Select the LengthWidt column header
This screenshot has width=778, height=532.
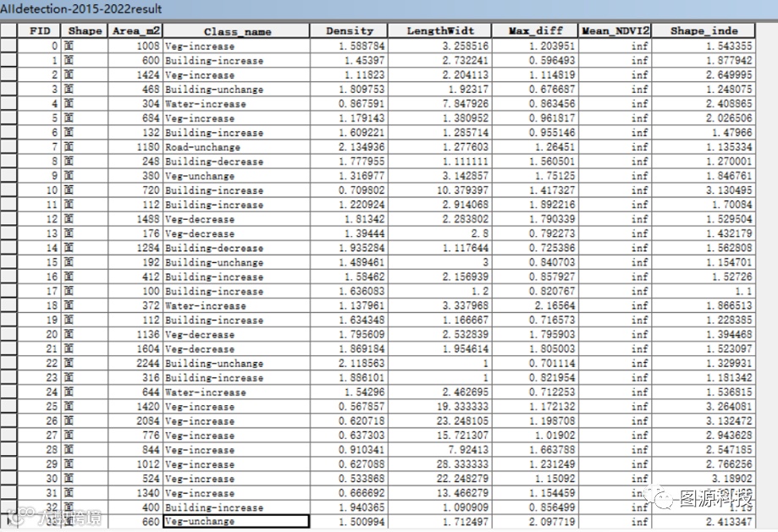[440, 30]
